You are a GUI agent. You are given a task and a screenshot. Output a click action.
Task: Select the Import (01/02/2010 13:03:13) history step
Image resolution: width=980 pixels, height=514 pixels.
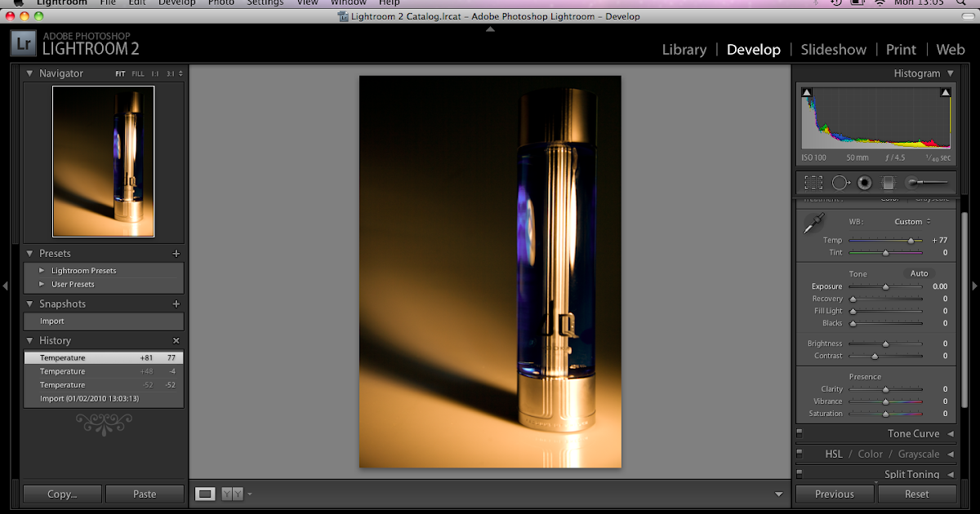click(x=104, y=399)
